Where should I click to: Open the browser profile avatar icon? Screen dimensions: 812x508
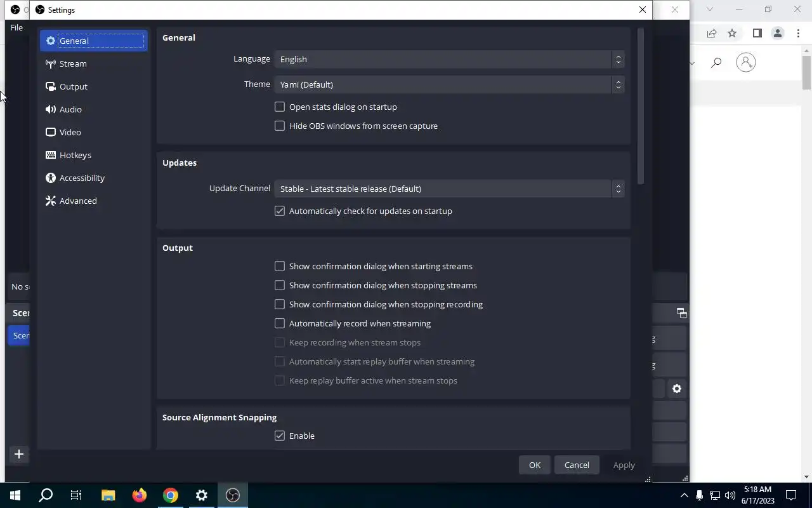click(777, 33)
